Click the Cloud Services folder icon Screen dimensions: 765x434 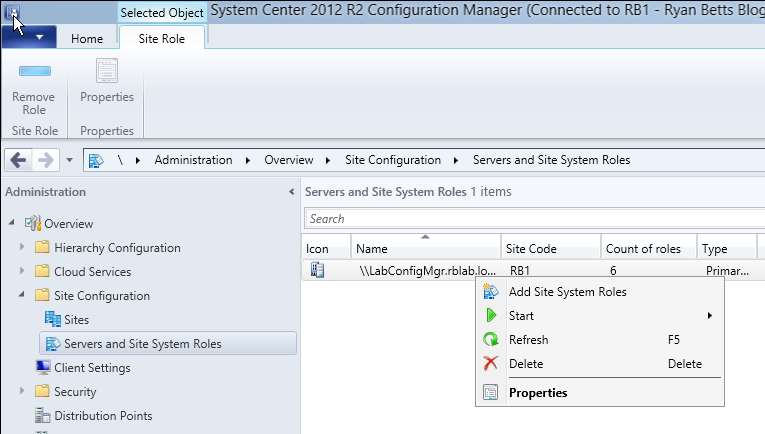pyautogui.click(x=42, y=271)
